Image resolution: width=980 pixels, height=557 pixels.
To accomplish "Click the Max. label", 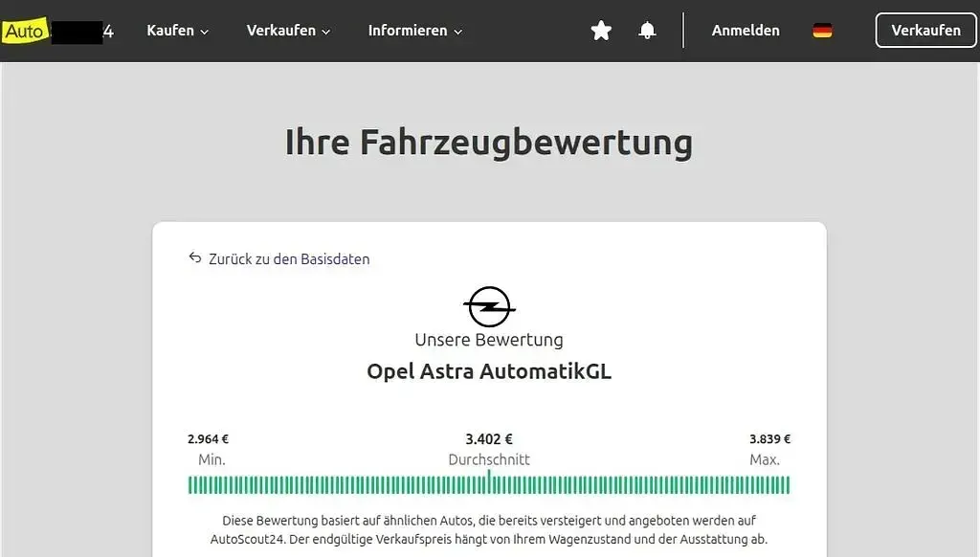I will [765, 459].
